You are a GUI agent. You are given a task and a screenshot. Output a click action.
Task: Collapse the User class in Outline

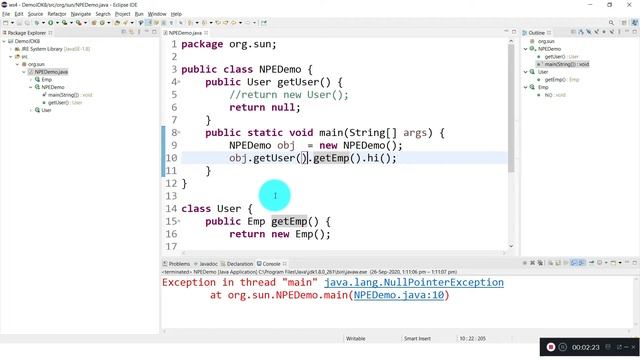(526, 72)
